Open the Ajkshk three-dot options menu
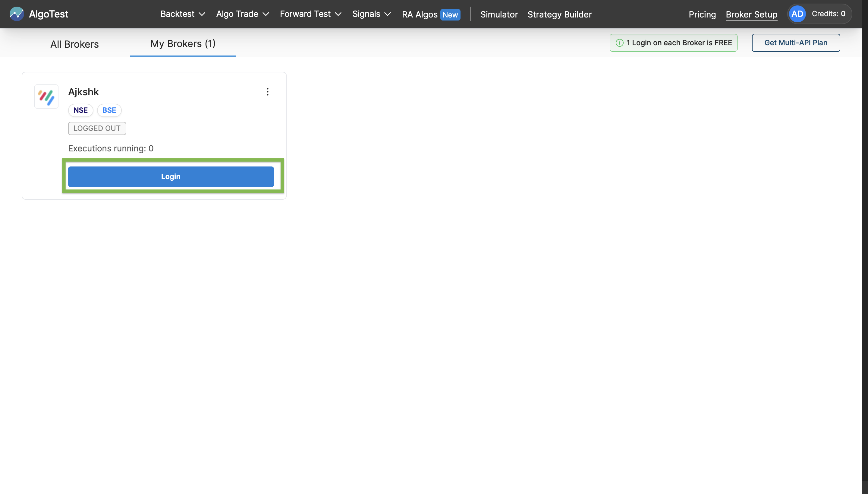This screenshot has width=868, height=494. [268, 92]
